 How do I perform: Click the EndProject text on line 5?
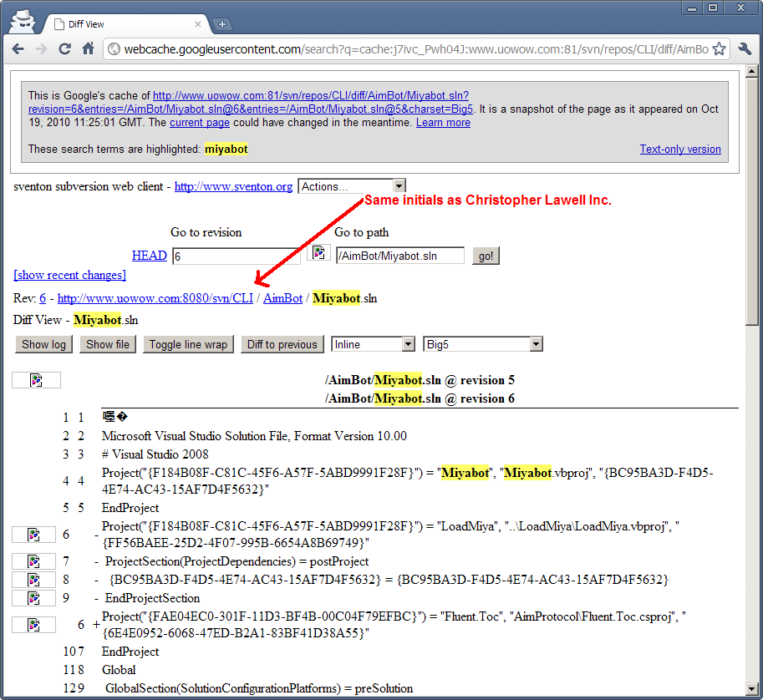coord(130,508)
